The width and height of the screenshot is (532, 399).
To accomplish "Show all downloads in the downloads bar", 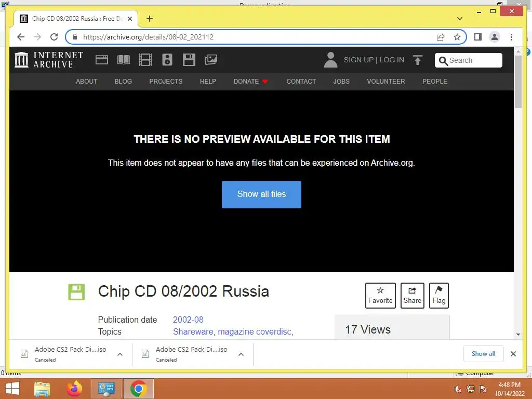I will tap(483, 354).
